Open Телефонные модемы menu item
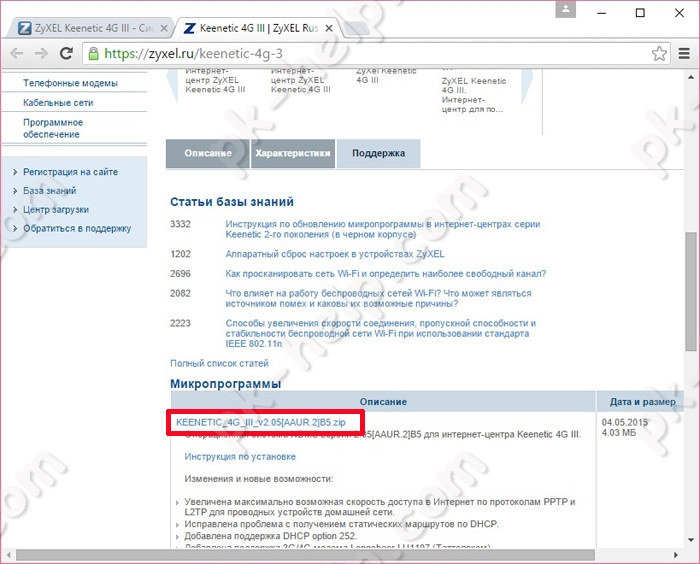Image resolution: width=700 pixels, height=564 pixels. [x=71, y=83]
